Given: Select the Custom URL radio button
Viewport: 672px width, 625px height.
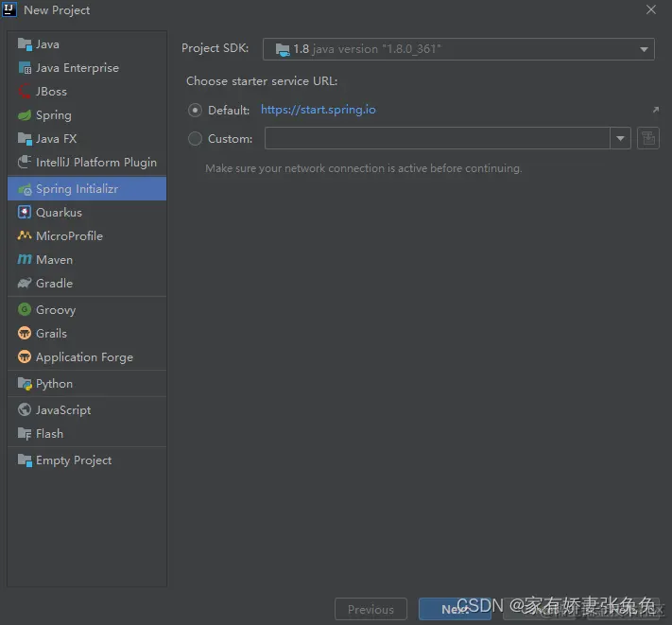Looking at the screenshot, I should 195,138.
